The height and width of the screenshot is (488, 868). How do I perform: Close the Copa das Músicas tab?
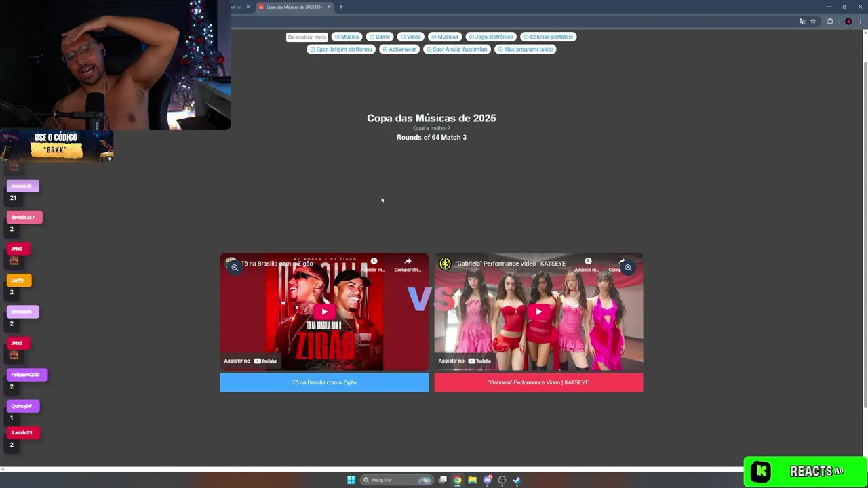[329, 7]
